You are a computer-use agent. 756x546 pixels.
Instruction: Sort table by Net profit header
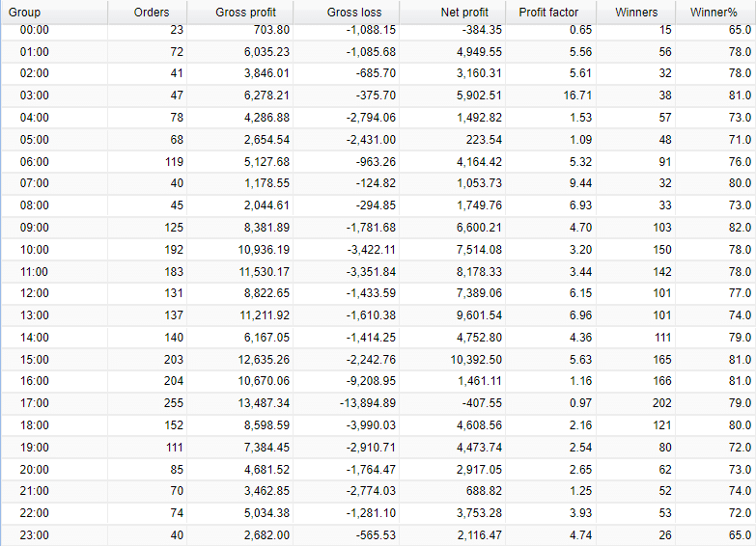452,12
